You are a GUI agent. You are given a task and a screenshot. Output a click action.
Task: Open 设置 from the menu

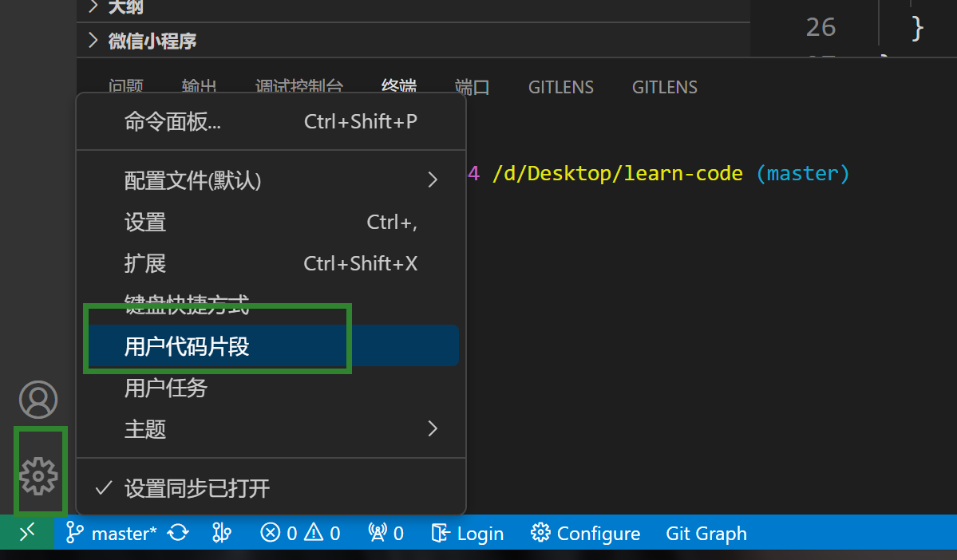coord(271,222)
